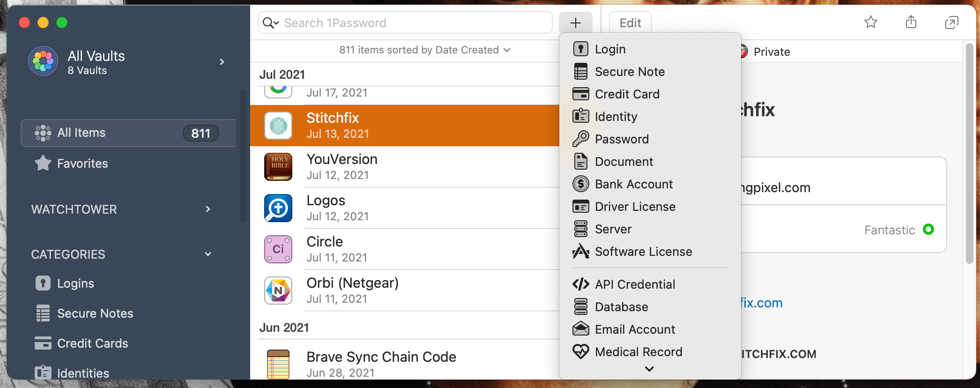Choose Document from new item menu

[650, 162]
